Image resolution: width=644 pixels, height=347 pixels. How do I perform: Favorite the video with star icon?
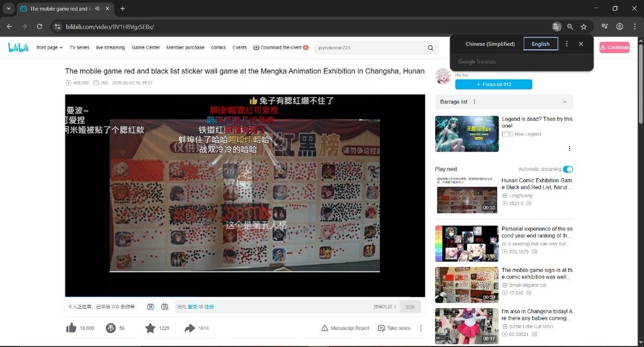pos(150,328)
